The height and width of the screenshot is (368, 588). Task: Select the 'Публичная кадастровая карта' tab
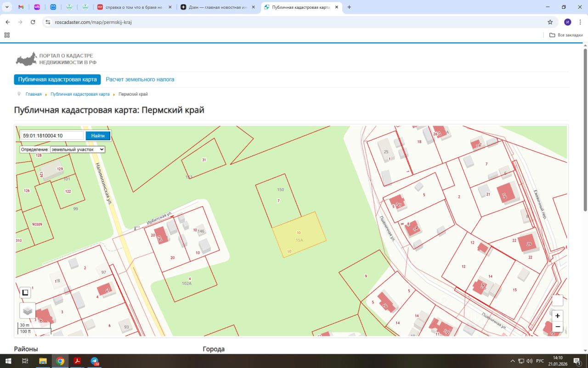tap(57, 80)
